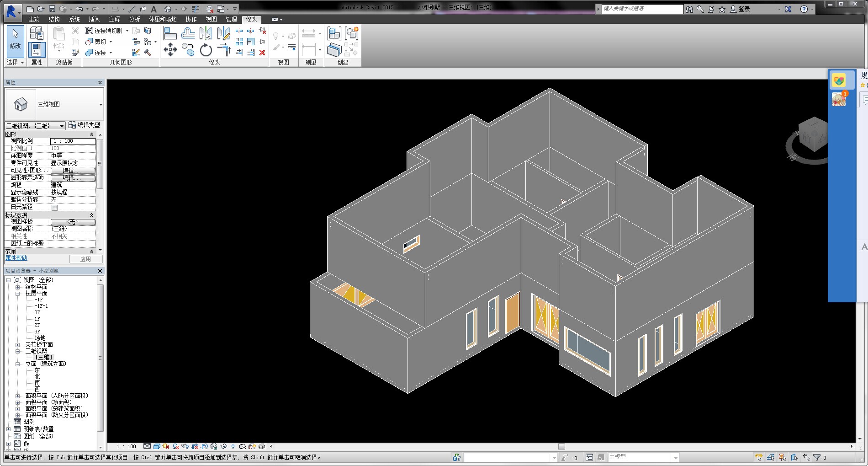This screenshot has width=868, height=466.
Task: Toggle the Properties palette button
Action: pyautogui.click(x=37, y=49)
